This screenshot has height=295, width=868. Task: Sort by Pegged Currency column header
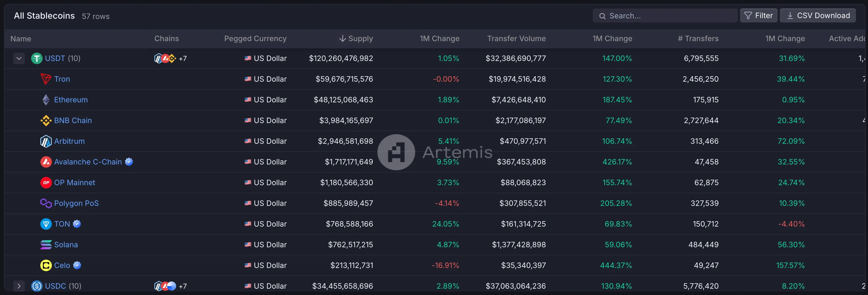click(255, 39)
